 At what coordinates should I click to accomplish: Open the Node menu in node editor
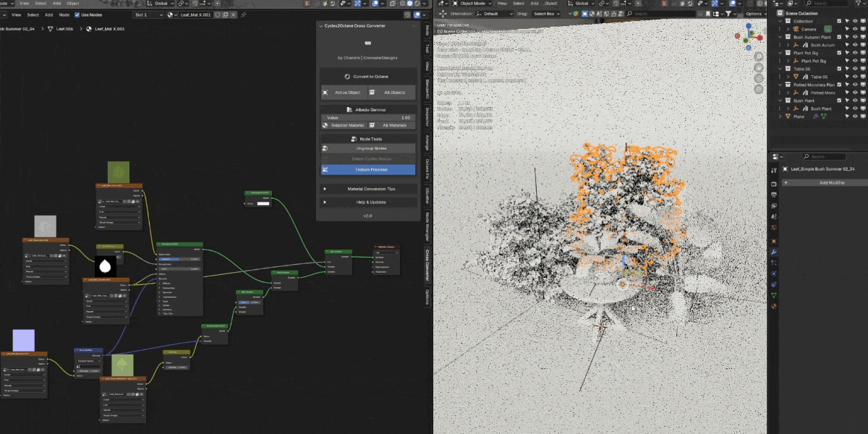pyautogui.click(x=64, y=14)
